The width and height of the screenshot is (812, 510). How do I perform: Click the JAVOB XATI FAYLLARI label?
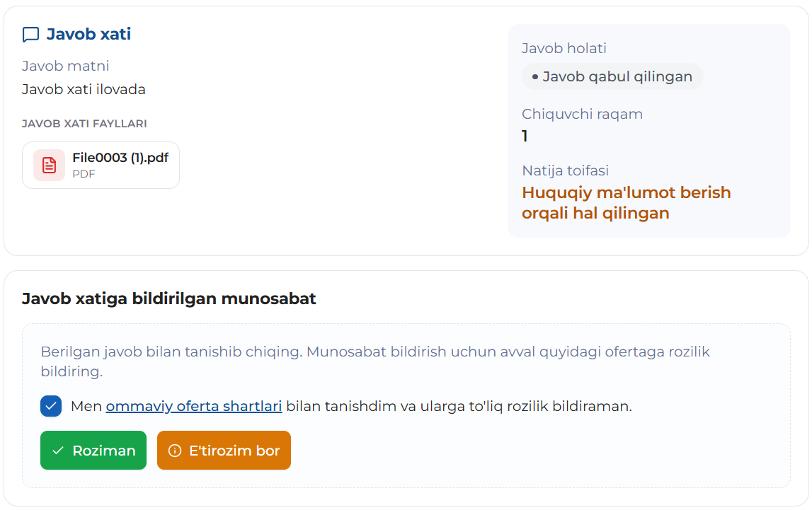point(84,124)
